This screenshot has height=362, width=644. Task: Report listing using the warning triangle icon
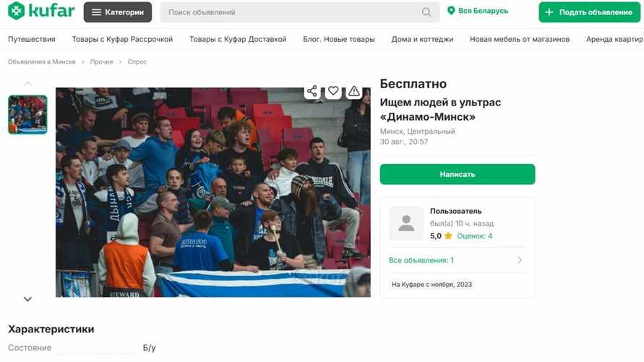point(354,91)
